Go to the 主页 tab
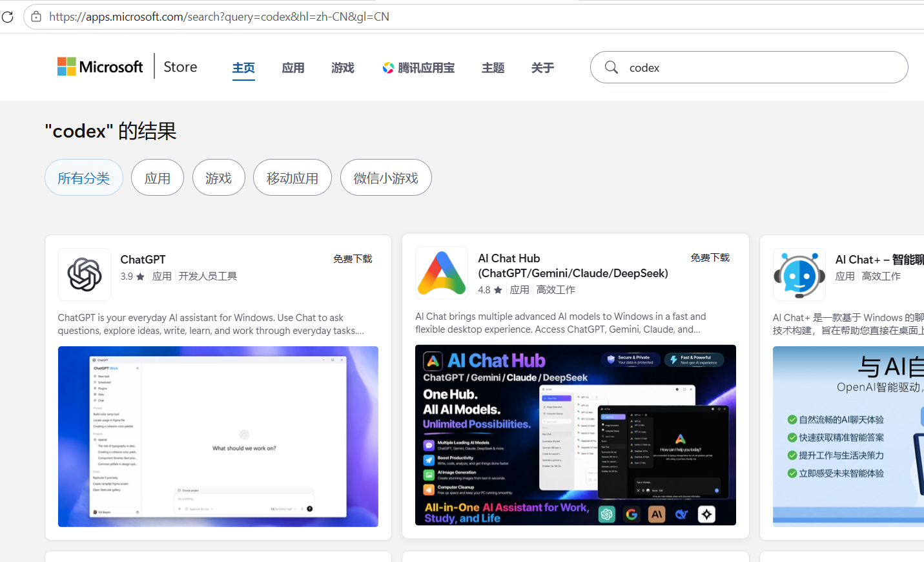 tap(243, 68)
